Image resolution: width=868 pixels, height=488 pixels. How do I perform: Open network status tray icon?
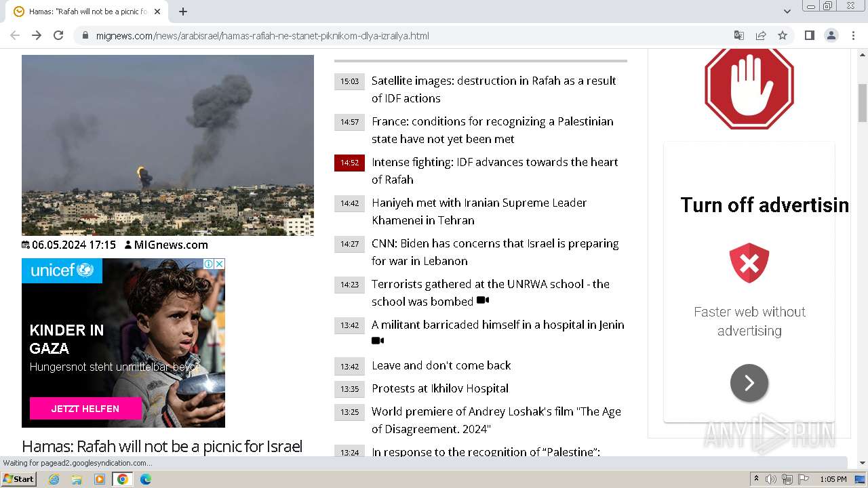[x=787, y=479]
